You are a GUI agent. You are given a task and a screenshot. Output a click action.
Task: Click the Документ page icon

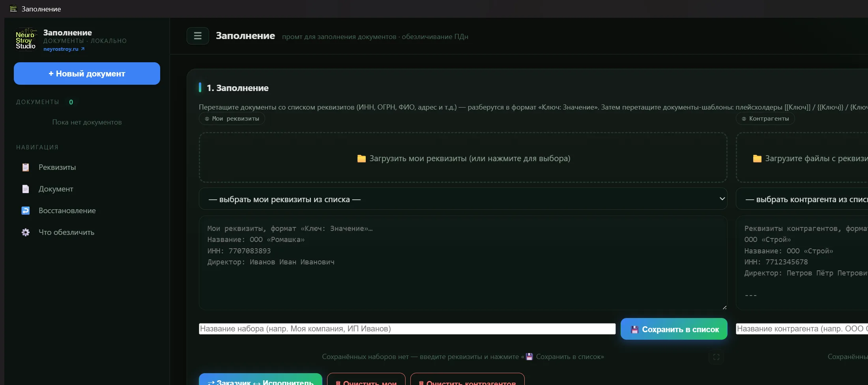point(26,189)
